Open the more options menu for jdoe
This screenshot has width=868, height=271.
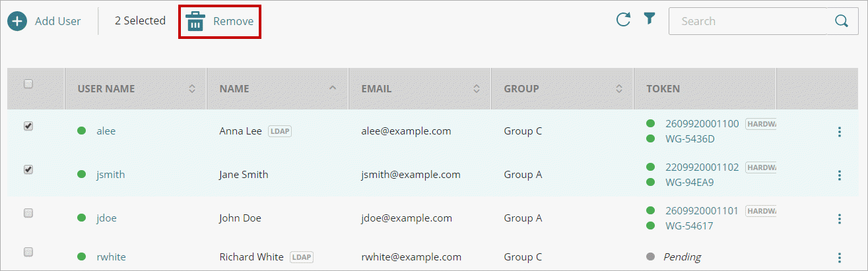pyautogui.click(x=840, y=219)
